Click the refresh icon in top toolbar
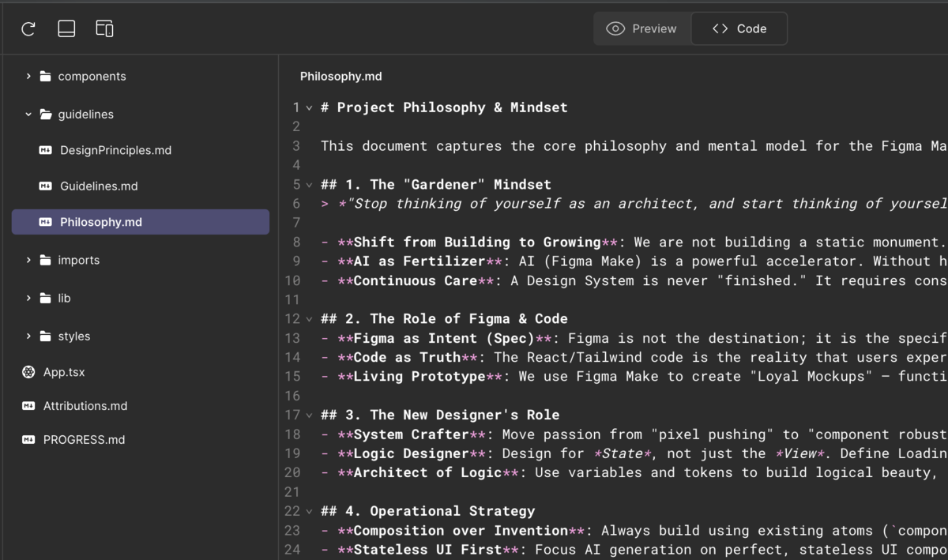The height and width of the screenshot is (560, 948). (x=28, y=29)
